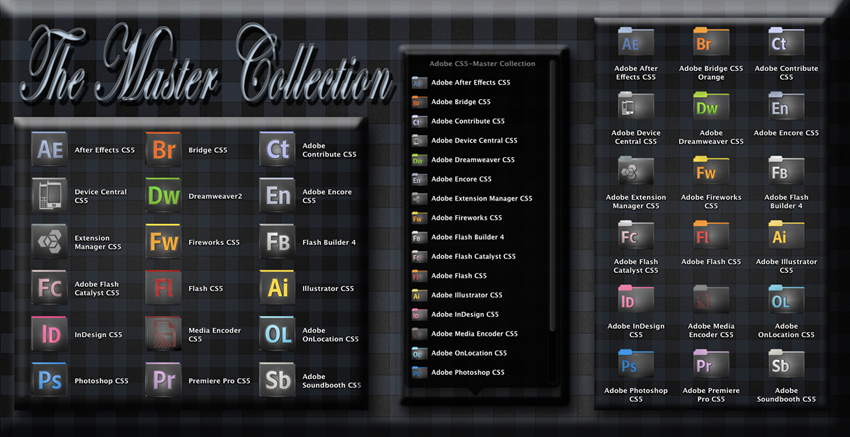Open the purple Pr Premiere Pro CS5 app icon

tap(163, 380)
